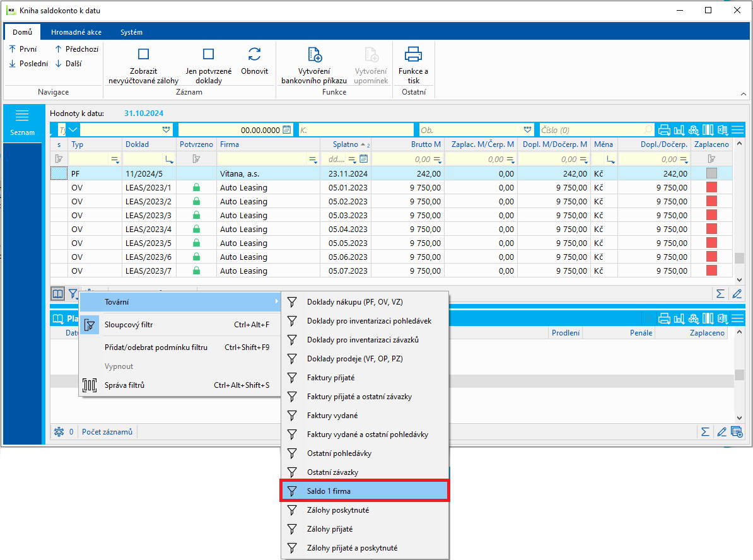Click Vytvoření bankovního příkazu icon
This screenshot has height=560, width=753.
(314, 55)
